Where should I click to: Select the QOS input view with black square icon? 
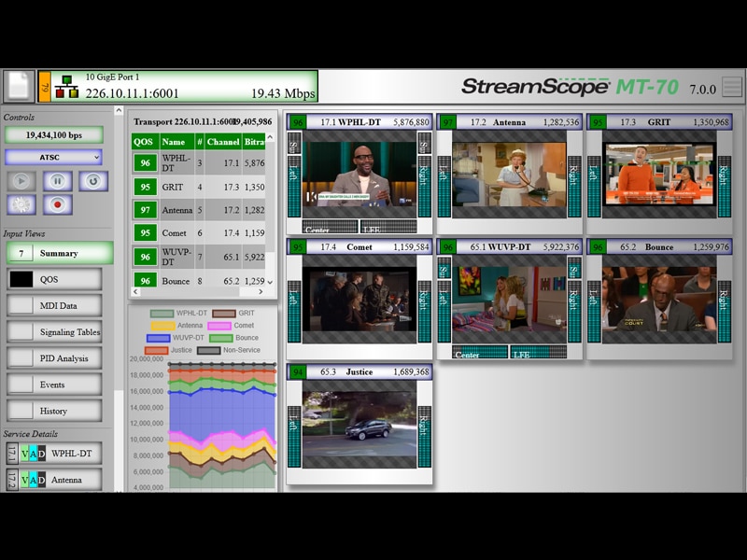tap(20, 277)
